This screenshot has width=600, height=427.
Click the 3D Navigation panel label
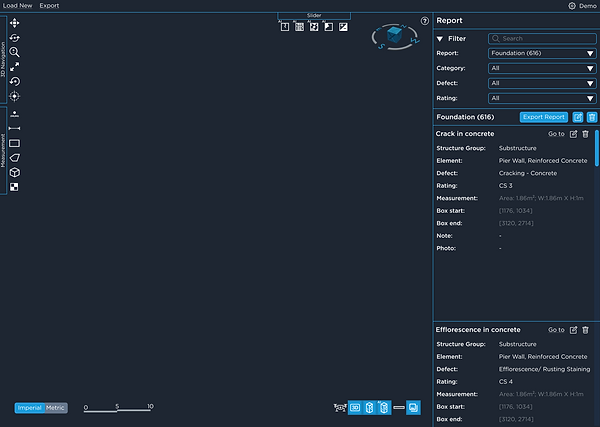pyautogui.click(x=3, y=60)
